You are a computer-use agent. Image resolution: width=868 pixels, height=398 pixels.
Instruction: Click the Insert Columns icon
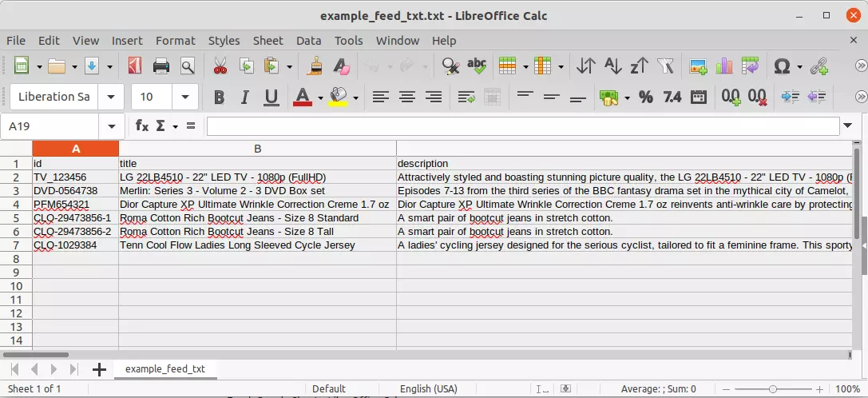tap(542, 66)
